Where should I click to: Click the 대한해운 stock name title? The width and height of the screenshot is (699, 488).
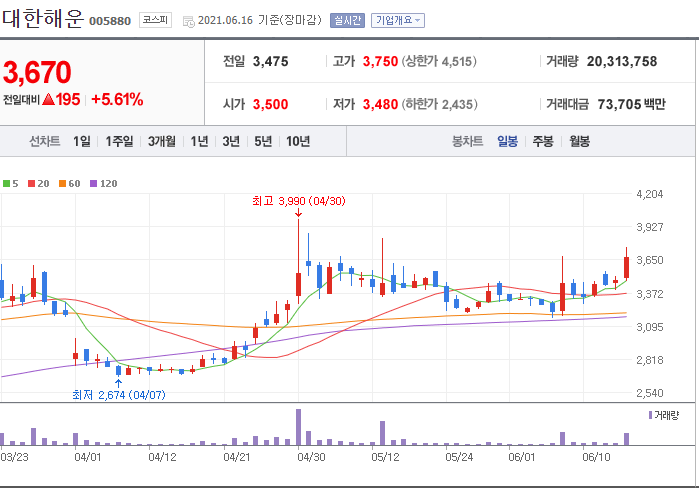coord(43,19)
